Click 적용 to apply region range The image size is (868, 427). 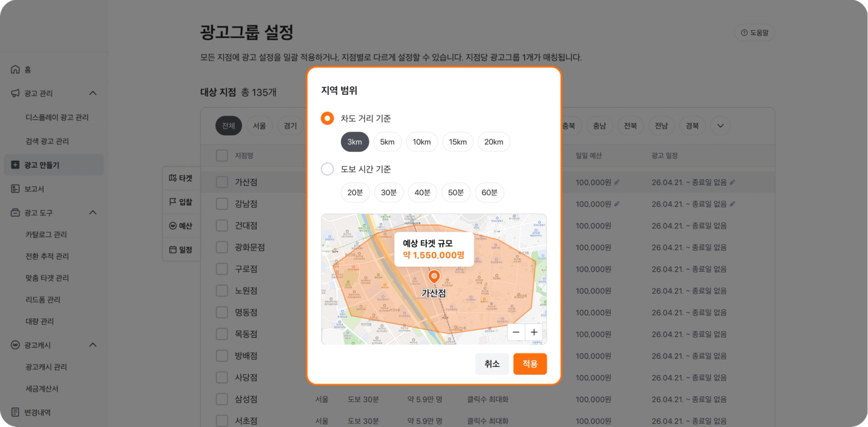click(x=530, y=364)
